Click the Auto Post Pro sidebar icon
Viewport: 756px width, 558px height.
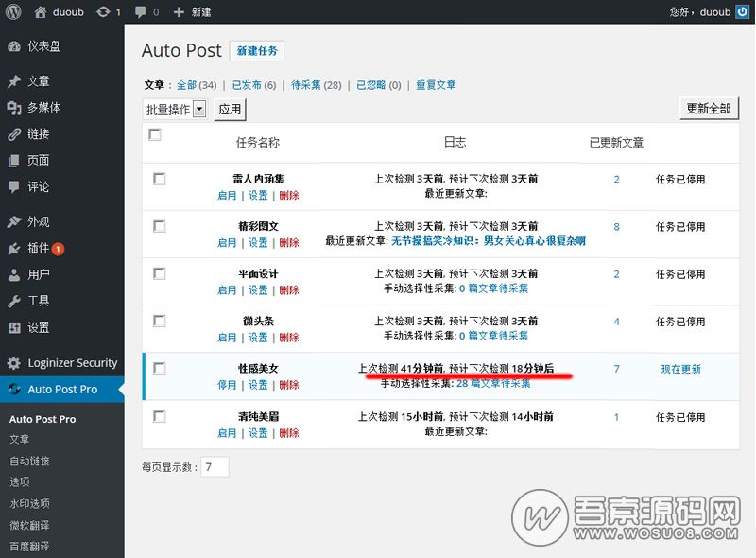tap(14, 389)
